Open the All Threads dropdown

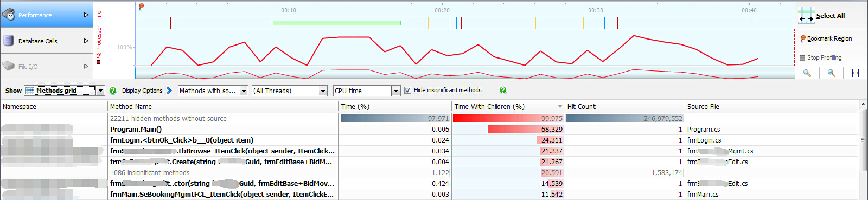(x=290, y=91)
